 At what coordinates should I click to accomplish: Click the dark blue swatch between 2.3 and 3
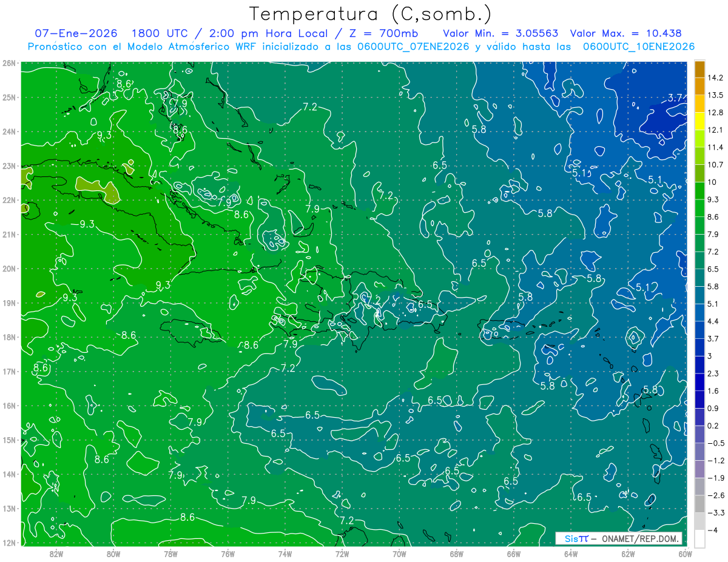(x=699, y=364)
